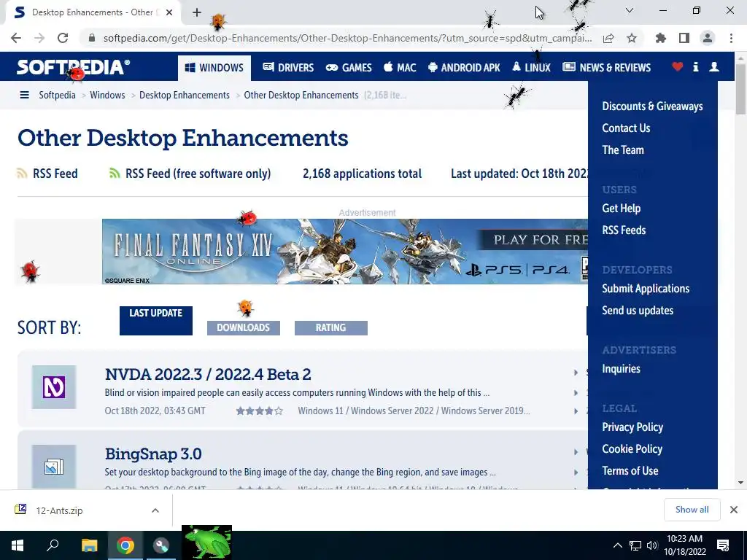Screen dimensions: 747x560
Task: Click Chrome icon in taskbar
Action: pos(125,545)
